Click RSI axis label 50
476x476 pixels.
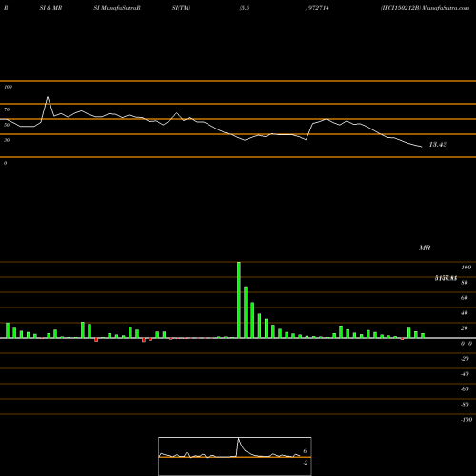pyautogui.click(x=7, y=125)
